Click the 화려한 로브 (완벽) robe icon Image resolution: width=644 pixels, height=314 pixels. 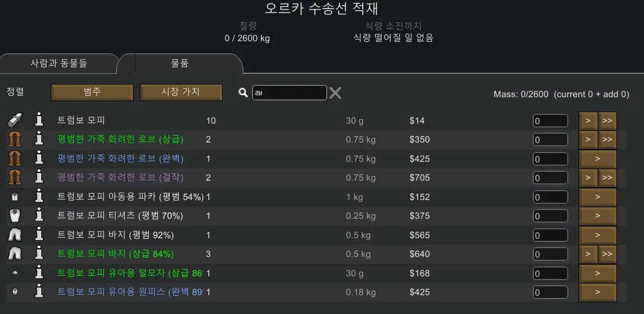point(15,159)
